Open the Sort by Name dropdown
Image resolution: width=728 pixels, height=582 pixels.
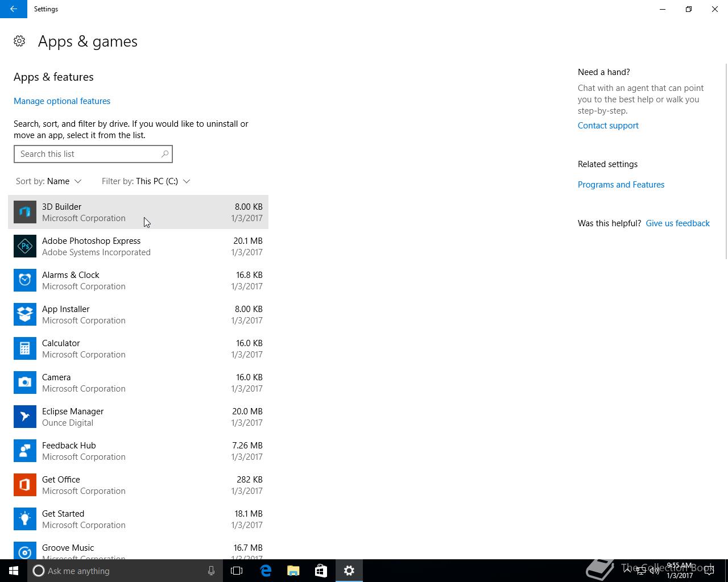(49, 181)
